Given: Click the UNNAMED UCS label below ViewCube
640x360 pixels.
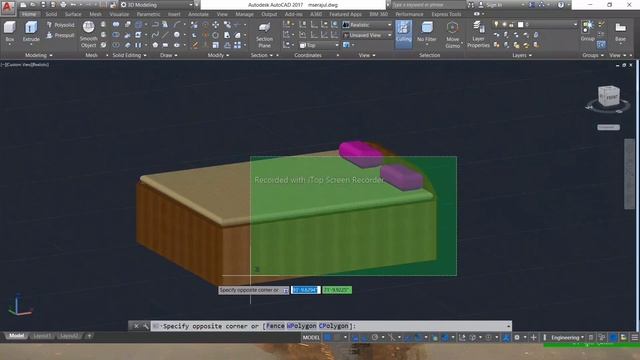Looking at the screenshot, I should point(609,127).
